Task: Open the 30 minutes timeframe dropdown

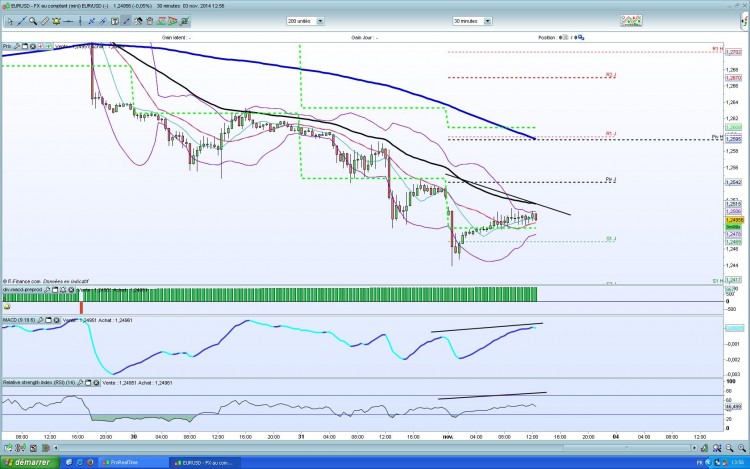Action: click(487, 21)
